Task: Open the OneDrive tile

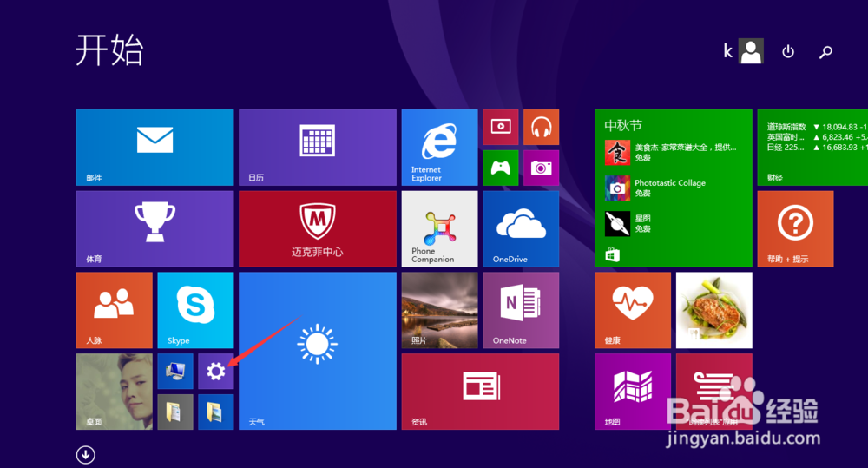Action: [521, 228]
